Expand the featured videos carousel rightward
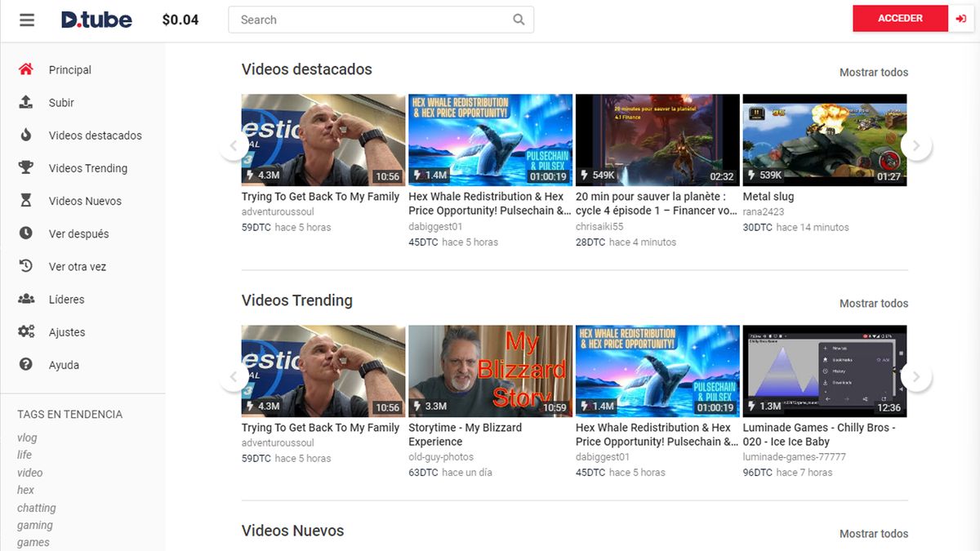Viewport: 980px width, 551px height. pyautogui.click(x=916, y=145)
